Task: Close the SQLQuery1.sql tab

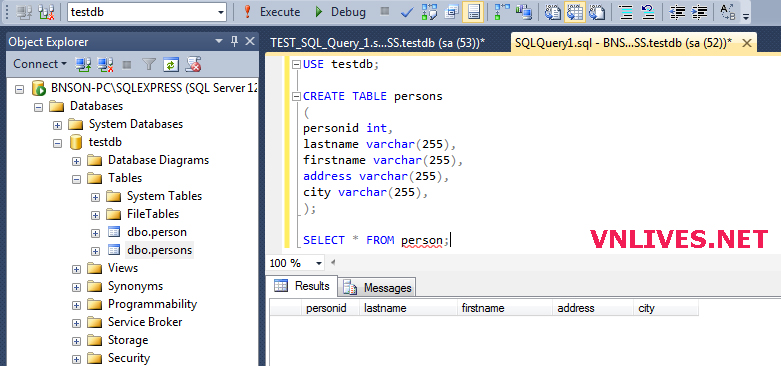Action: click(746, 43)
